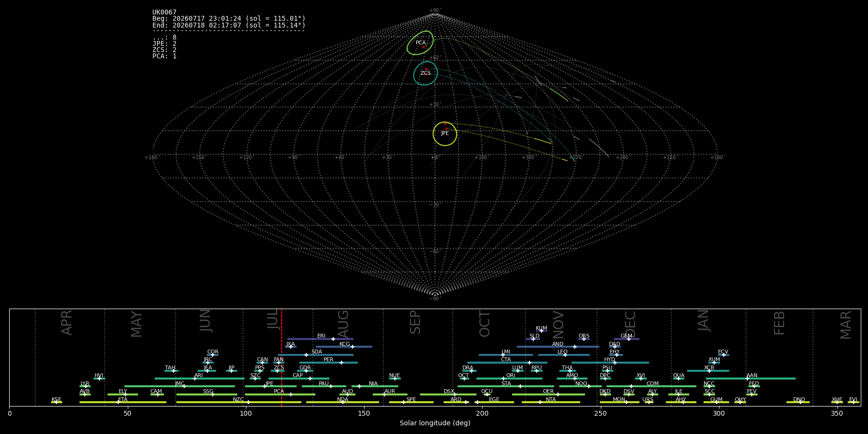
Task: Click the OER shower label in timeline
Action: [548, 392]
